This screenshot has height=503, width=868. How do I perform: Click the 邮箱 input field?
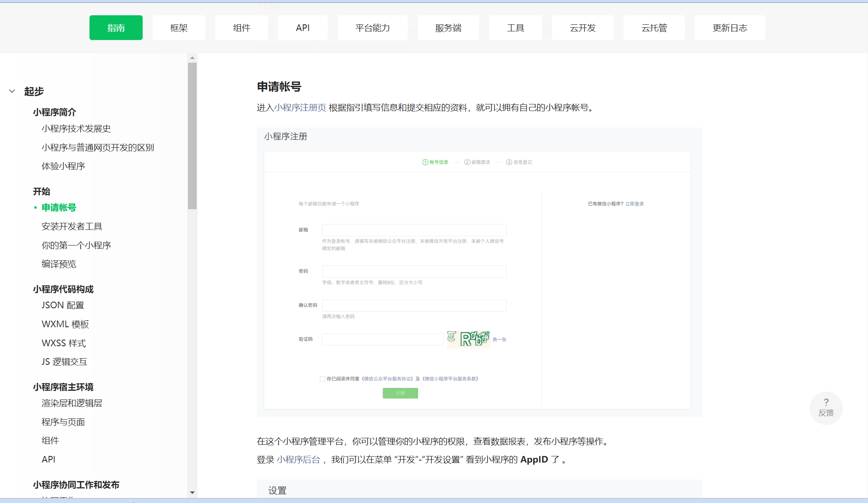[x=414, y=230]
